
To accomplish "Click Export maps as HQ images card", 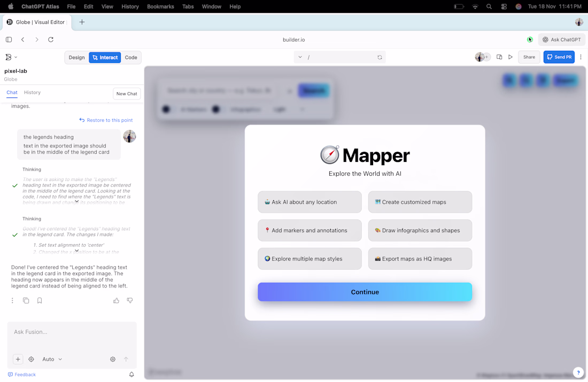I will coord(420,259).
